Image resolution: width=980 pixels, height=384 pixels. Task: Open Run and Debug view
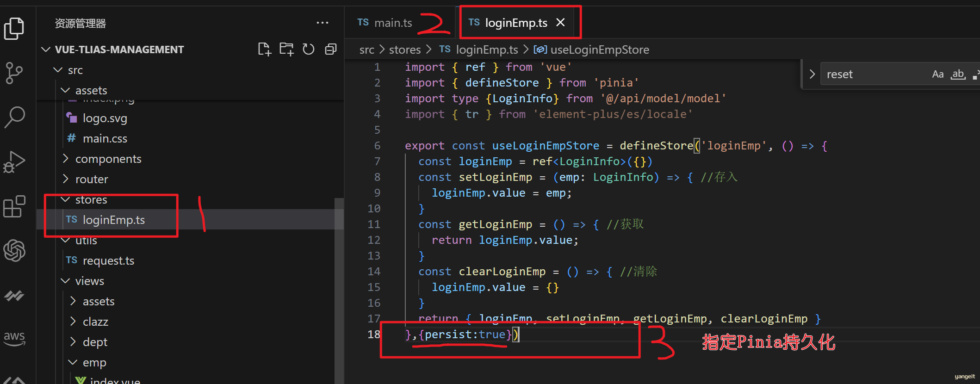point(14,162)
